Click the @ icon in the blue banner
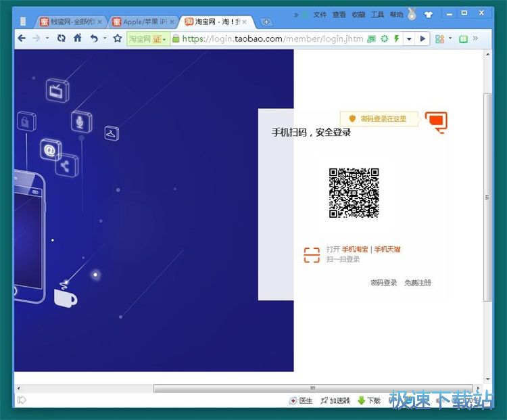 (51, 150)
